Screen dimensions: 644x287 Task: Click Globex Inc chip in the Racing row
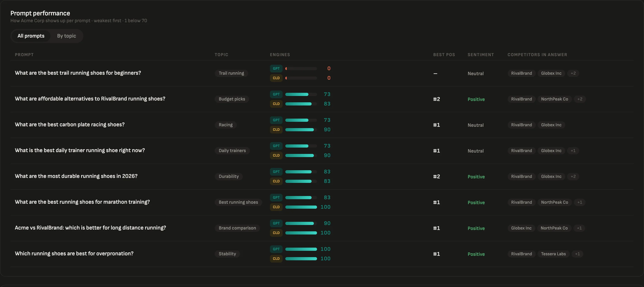coord(551,125)
